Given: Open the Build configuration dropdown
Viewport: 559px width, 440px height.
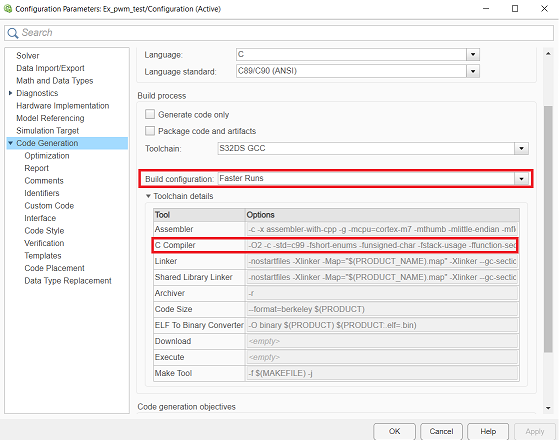Looking at the screenshot, I should click(522, 179).
